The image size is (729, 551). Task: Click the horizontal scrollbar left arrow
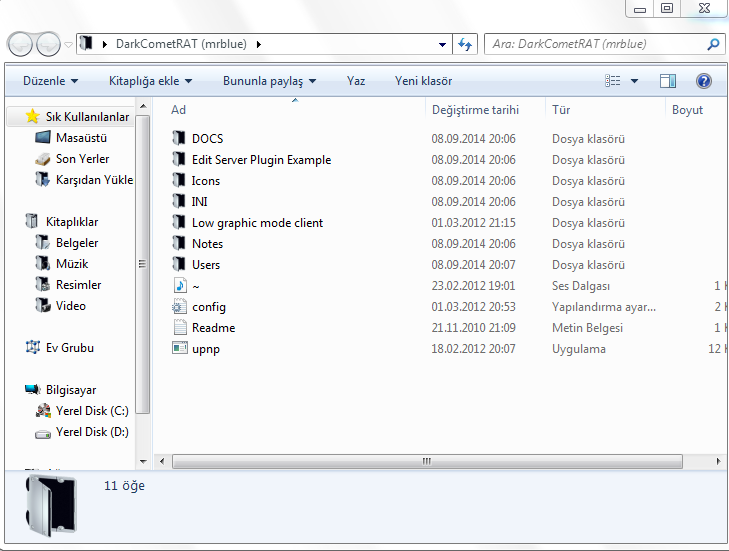pos(161,461)
